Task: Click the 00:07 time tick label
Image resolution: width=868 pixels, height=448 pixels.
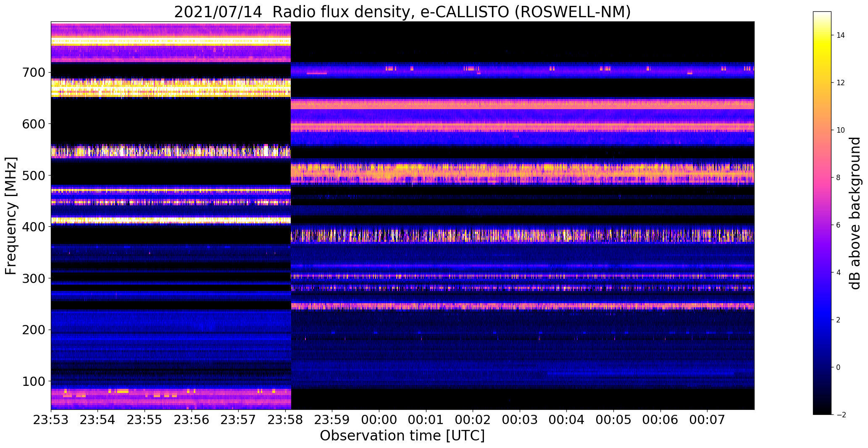Action: 708,419
